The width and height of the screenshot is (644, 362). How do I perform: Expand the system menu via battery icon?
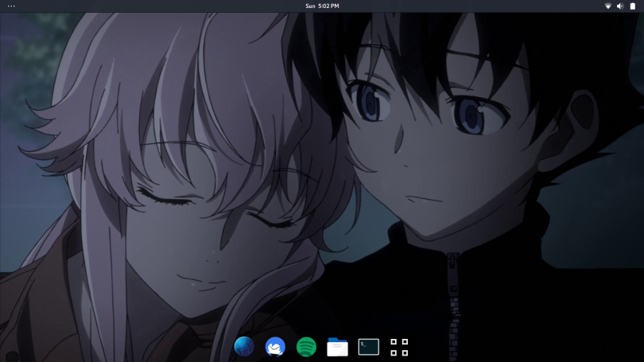[x=633, y=6]
